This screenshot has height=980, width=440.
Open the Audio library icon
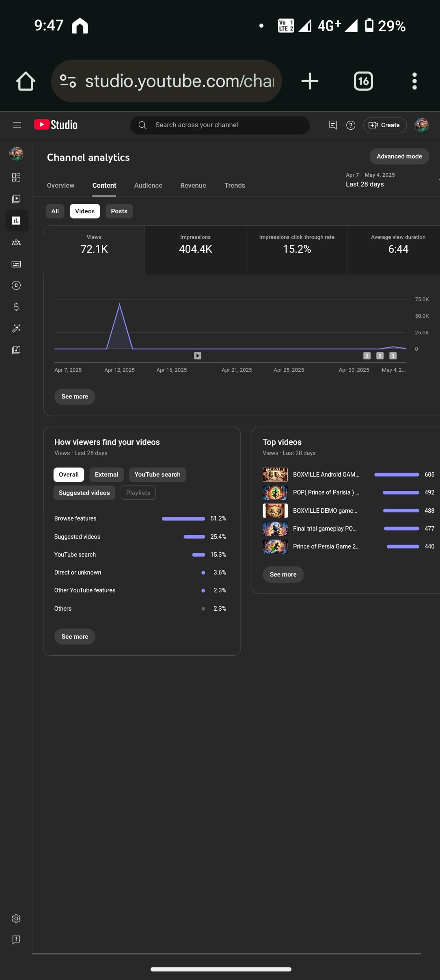point(16,350)
